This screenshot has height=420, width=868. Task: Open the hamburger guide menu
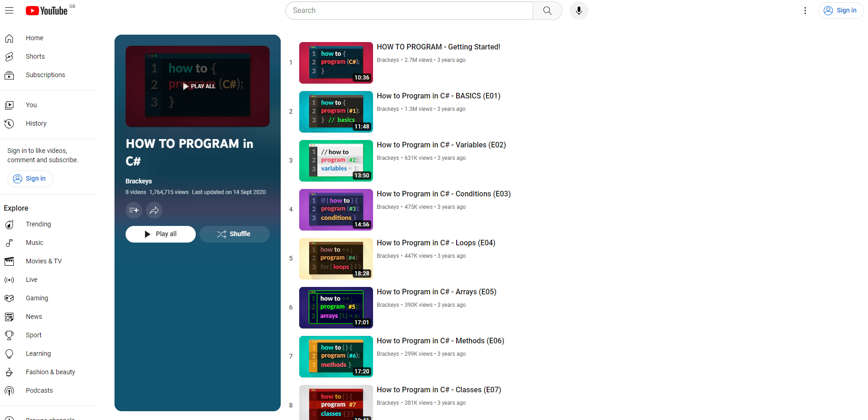[9, 11]
